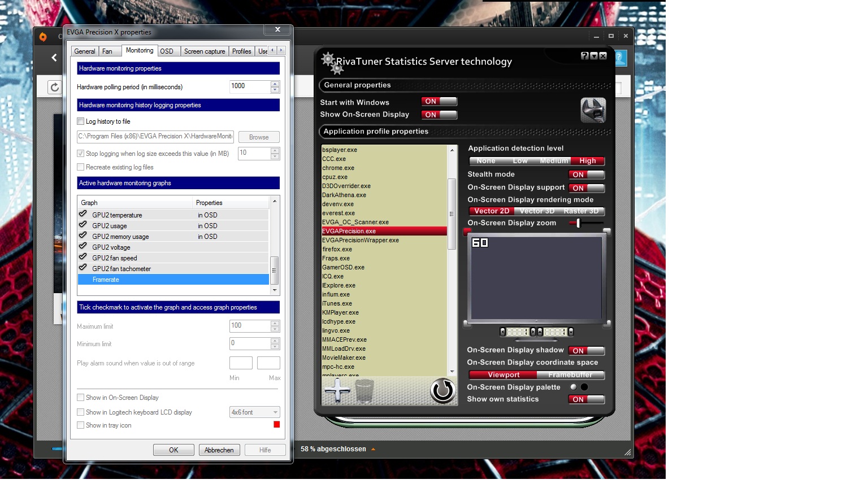Switch to Screen capture tab
Viewport: 868px width, 488px height.
tap(205, 51)
